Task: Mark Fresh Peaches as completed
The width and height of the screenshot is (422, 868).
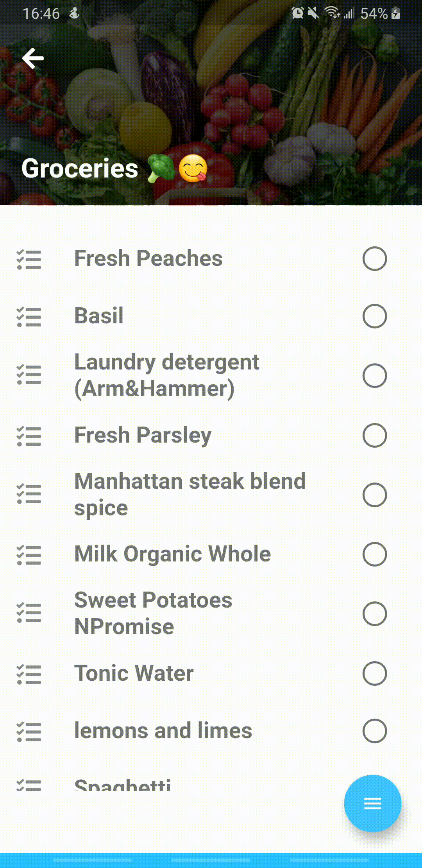Action: coord(374,258)
